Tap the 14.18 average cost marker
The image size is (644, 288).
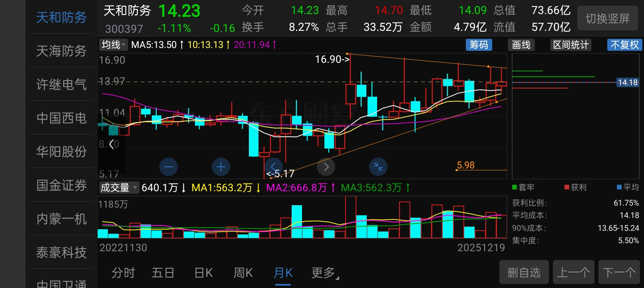tap(628, 82)
